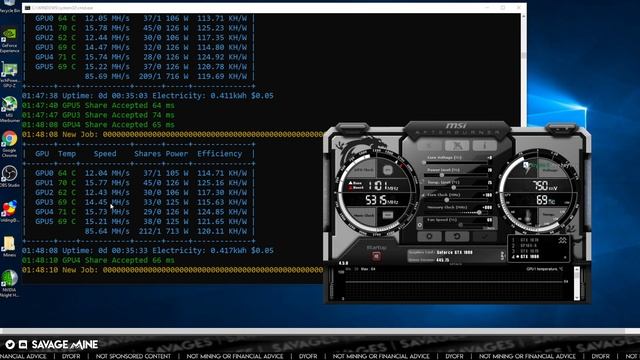Launch Google Chrome from the desktop
The height and width of the screenshot is (360, 640).
(x=9, y=144)
